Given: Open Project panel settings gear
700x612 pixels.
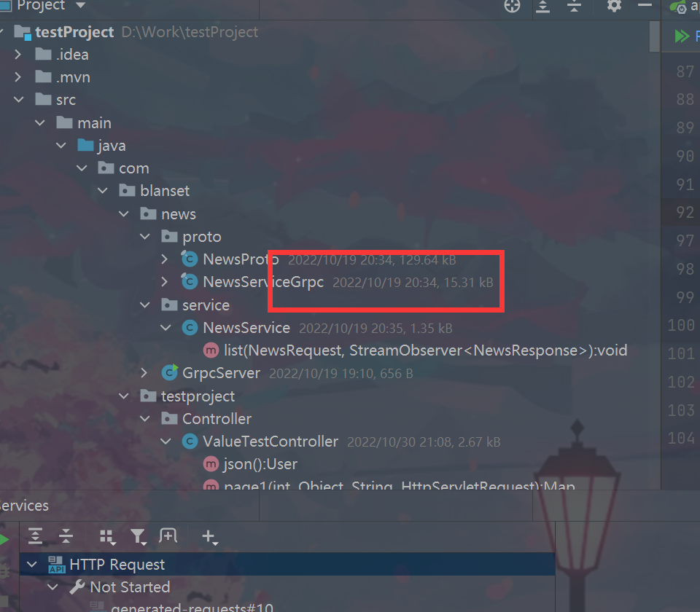Looking at the screenshot, I should click(x=614, y=6).
